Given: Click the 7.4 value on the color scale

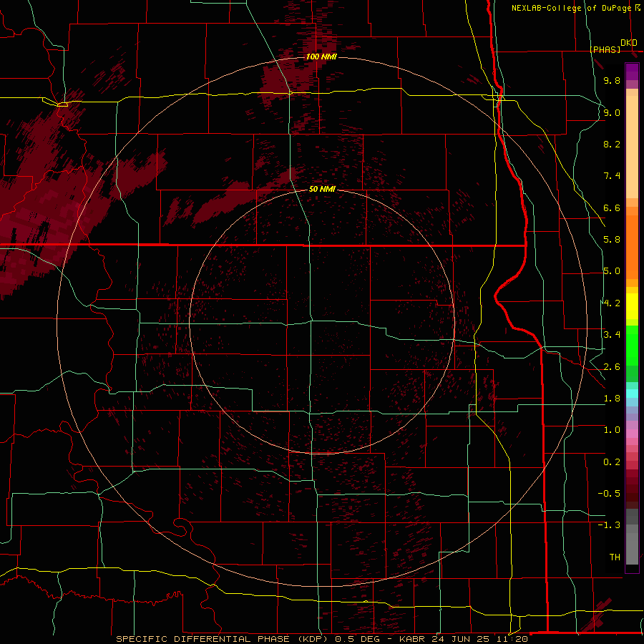Looking at the screenshot, I should (x=612, y=176).
